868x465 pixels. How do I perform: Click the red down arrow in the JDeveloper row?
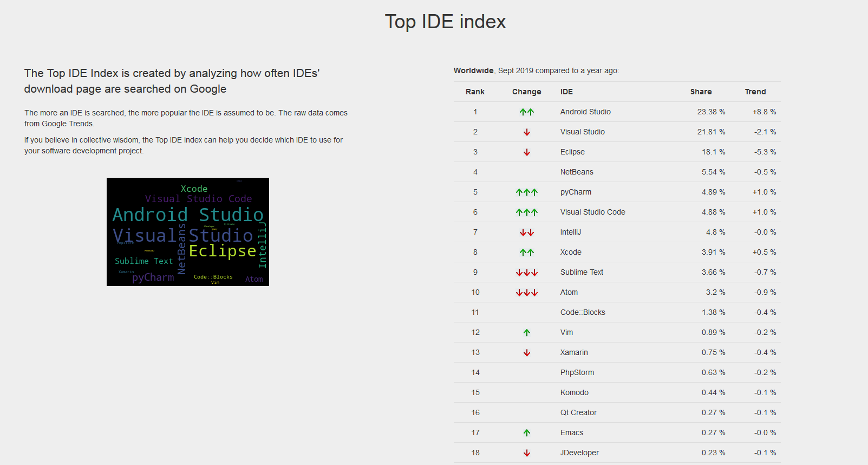(527, 453)
